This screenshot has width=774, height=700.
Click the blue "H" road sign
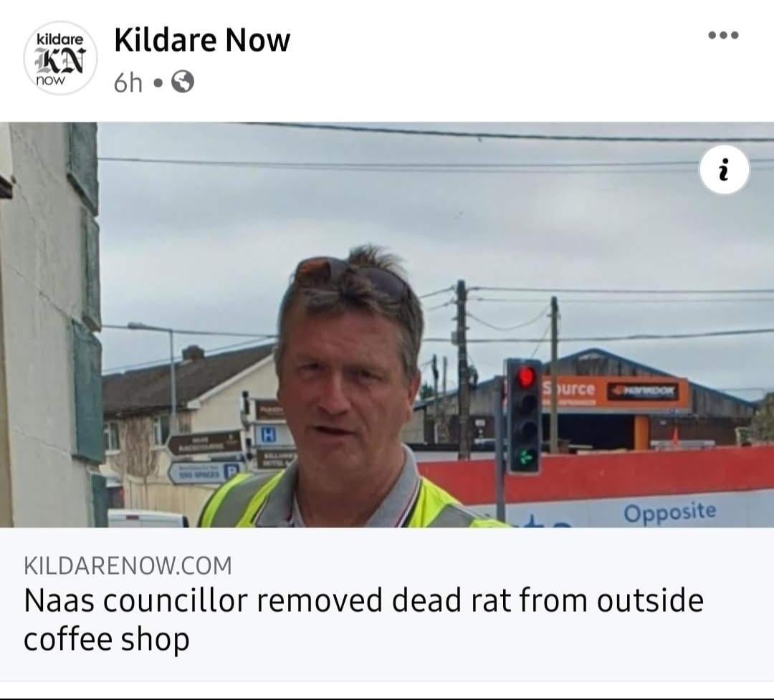click(267, 435)
